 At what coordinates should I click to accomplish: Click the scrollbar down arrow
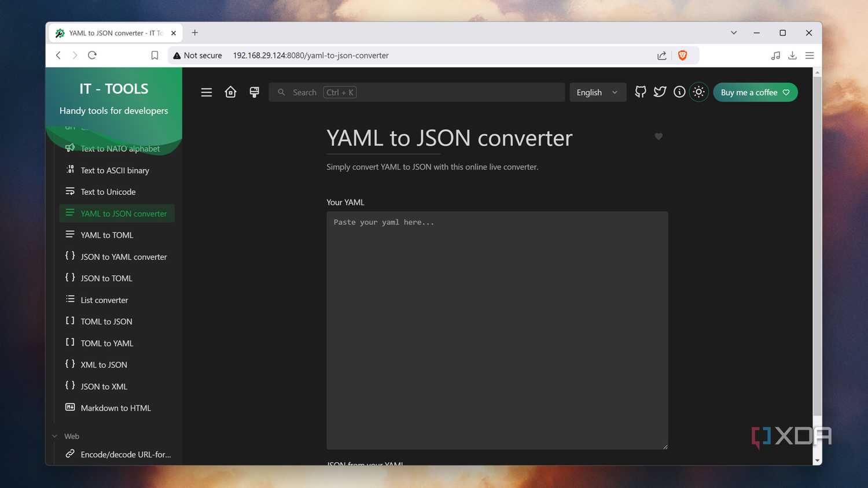point(817,460)
